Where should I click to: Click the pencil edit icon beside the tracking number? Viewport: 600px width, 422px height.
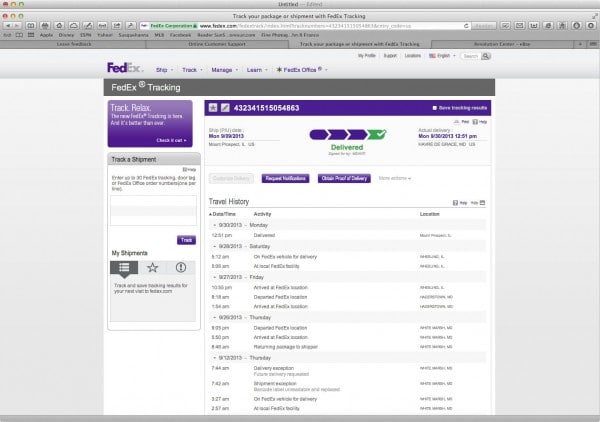point(225,108)
